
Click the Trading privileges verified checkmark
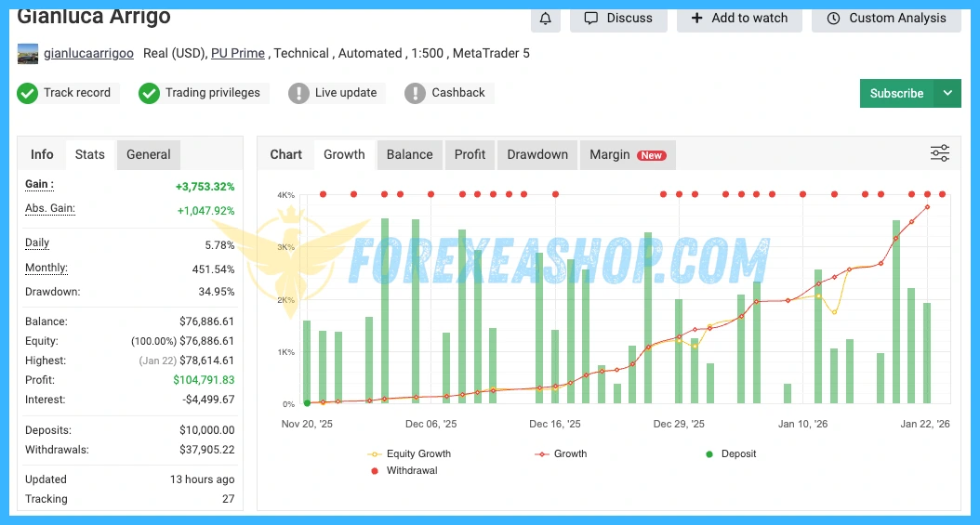(149, 93)
